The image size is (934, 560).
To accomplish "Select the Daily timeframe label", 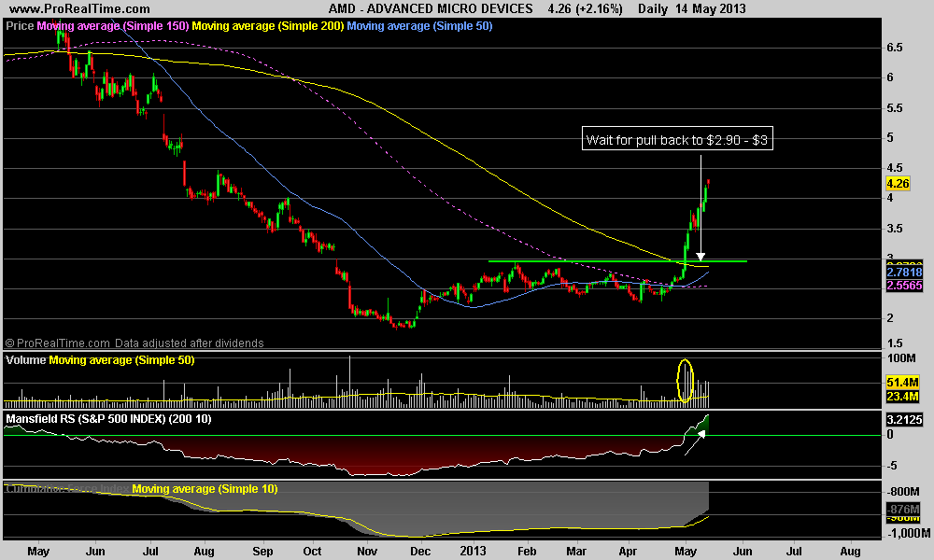I will [x=653, y=9].
